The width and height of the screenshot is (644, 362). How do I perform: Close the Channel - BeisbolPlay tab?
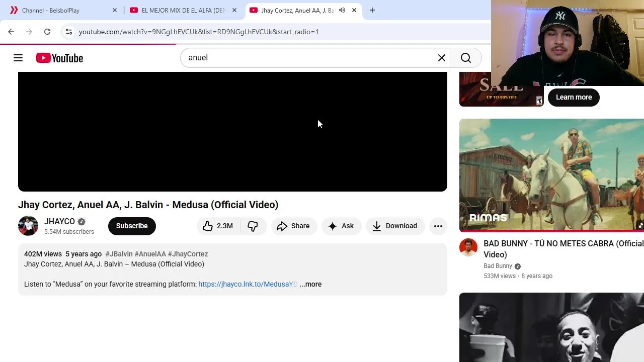point(115,10)
